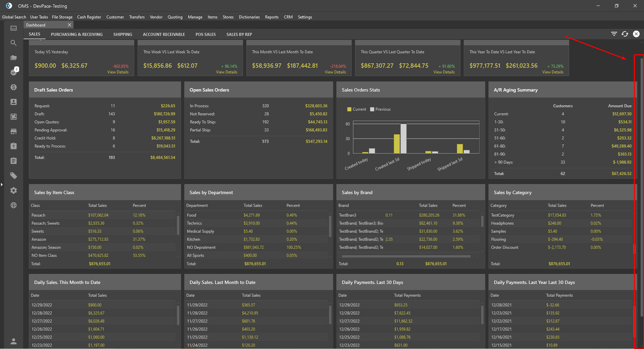This screenshot has height=349, width=644.
Task: Close dashboard with the round X icon
Action: 636,34
